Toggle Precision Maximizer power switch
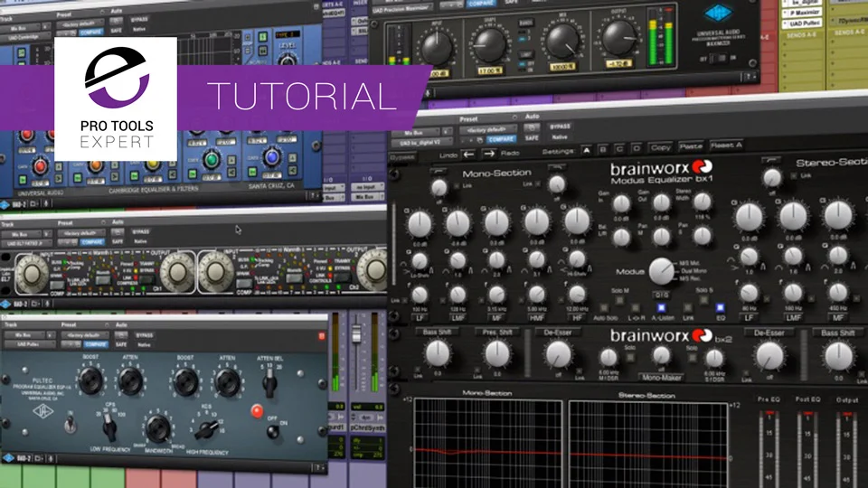Screen dimensions: 868x488 pyautogui.click(x=719, y=58)
